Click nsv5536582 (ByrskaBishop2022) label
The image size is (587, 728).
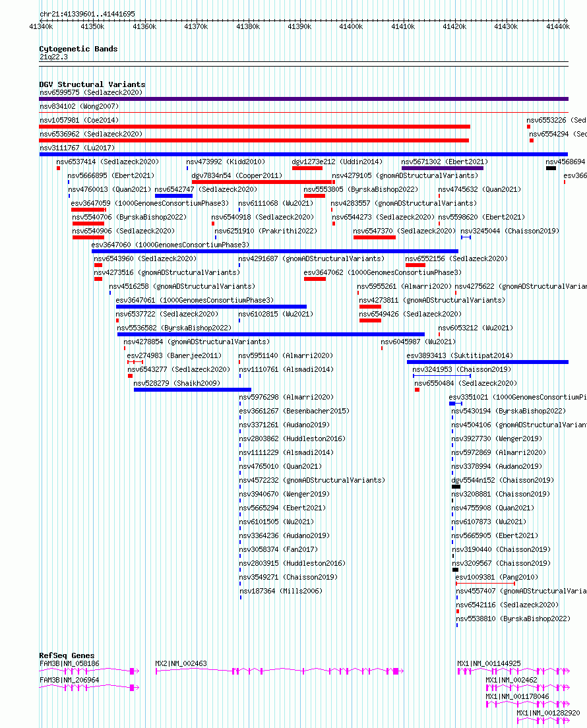[x=174, y=328]
